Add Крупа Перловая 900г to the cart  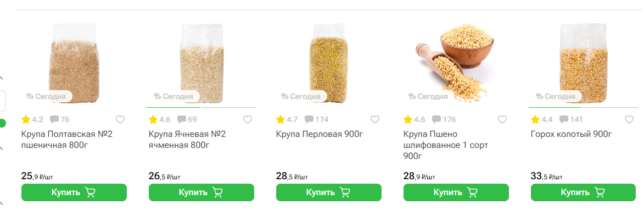(x=328, y=192)
